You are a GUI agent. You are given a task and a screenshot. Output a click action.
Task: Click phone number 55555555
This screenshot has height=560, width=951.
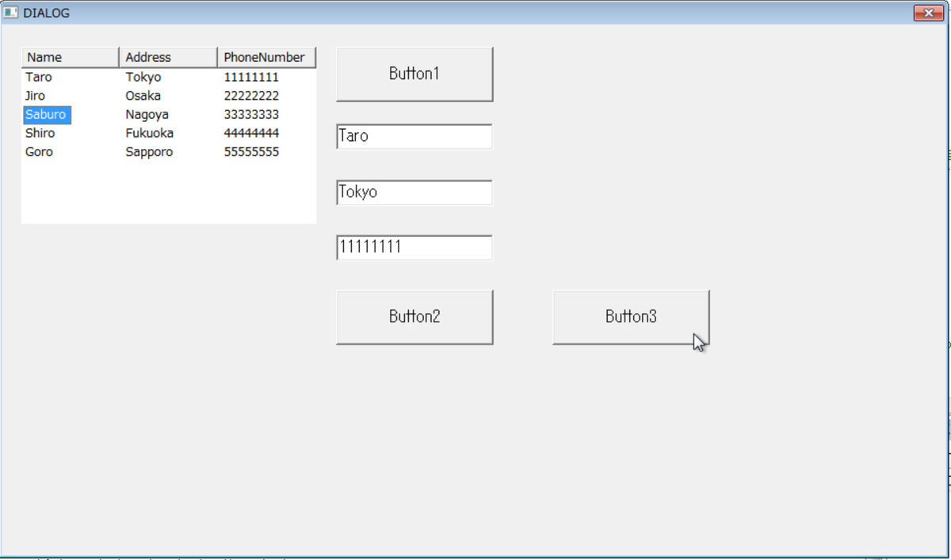coord(251,152)
